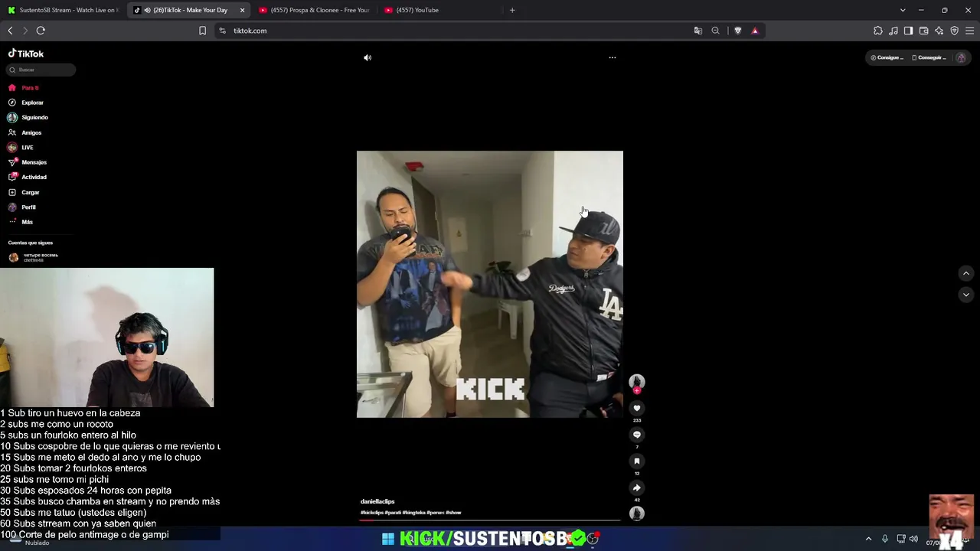The image size is (980, 551).
Task: Open Brave Shields panel
Action: coord(738,31)
